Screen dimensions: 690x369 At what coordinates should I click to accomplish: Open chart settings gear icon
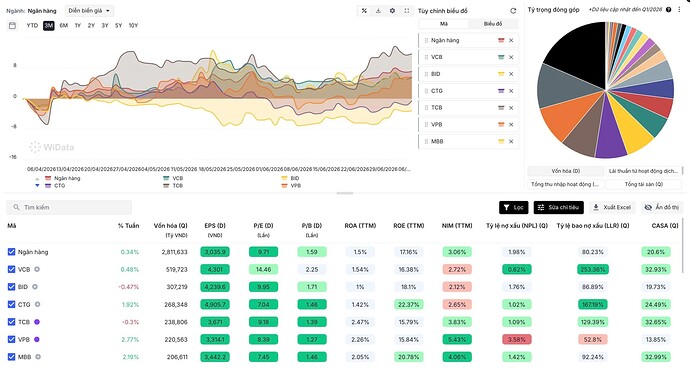(x=392, y=11)
